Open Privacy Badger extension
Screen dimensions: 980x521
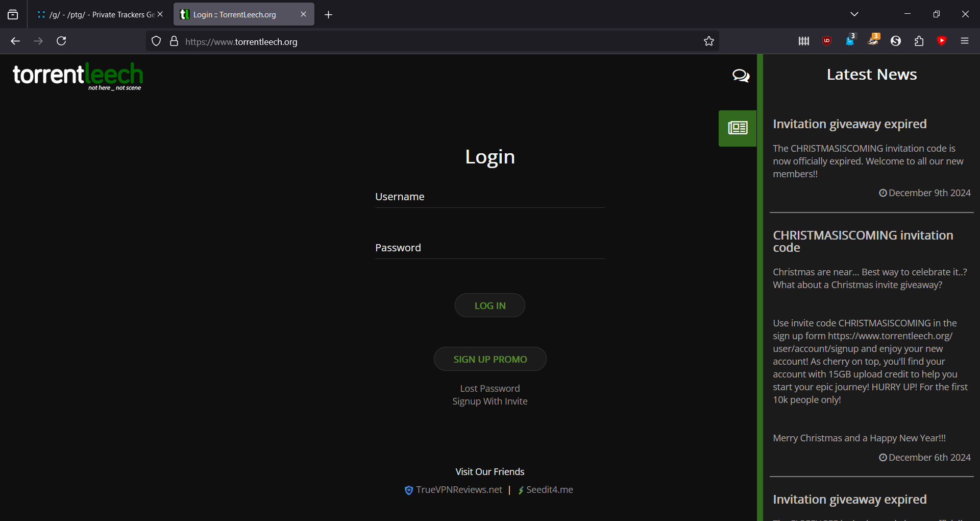coord(873,41)
